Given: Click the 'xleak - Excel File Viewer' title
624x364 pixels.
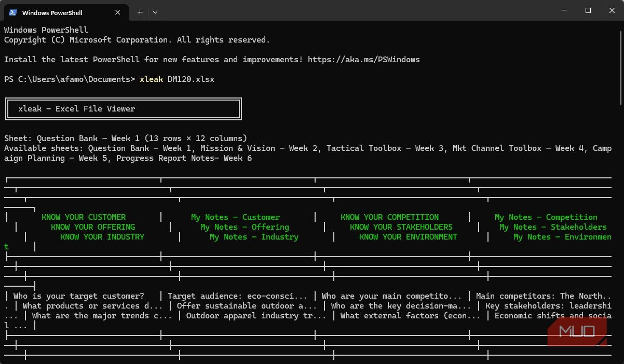Looking at the screenshot, I should click(77, 109).
